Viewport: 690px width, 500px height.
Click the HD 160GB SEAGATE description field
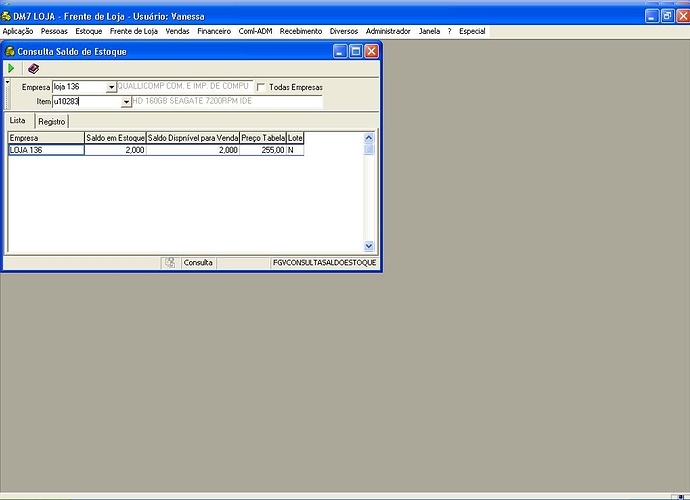(227, 101)
